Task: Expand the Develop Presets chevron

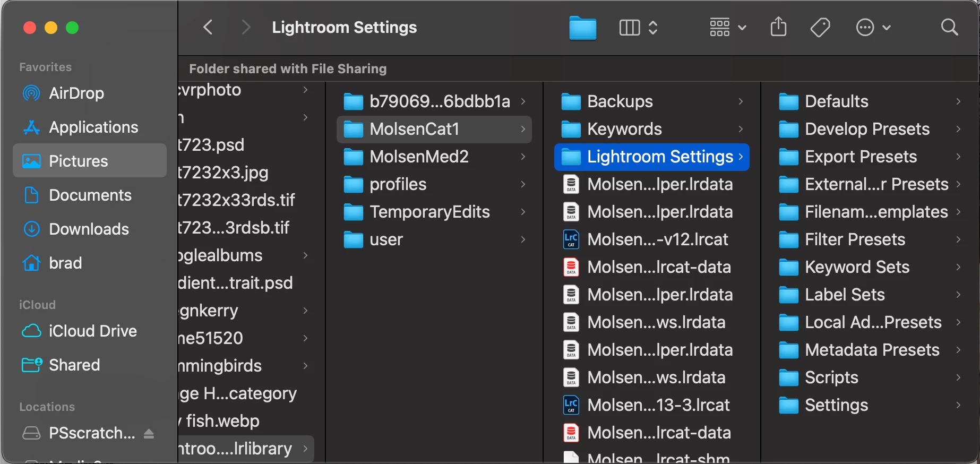Action: coord(958,129)
